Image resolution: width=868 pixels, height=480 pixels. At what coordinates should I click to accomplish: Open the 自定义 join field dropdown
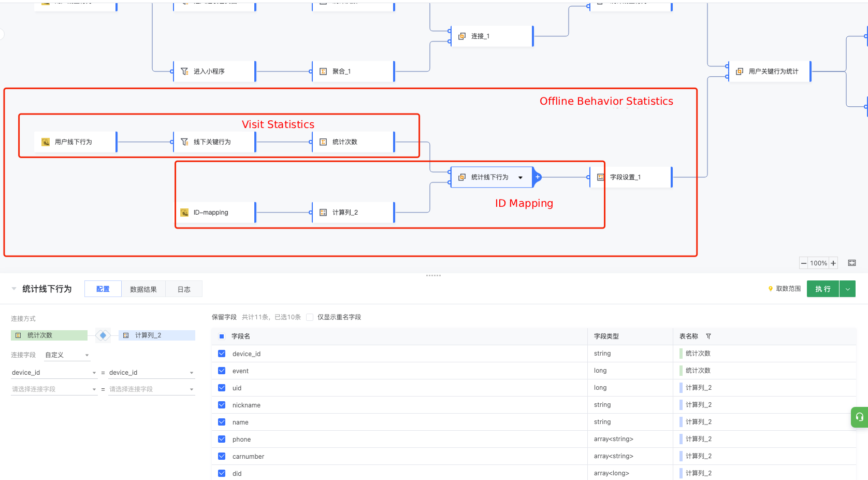click(x=67, y=355)
